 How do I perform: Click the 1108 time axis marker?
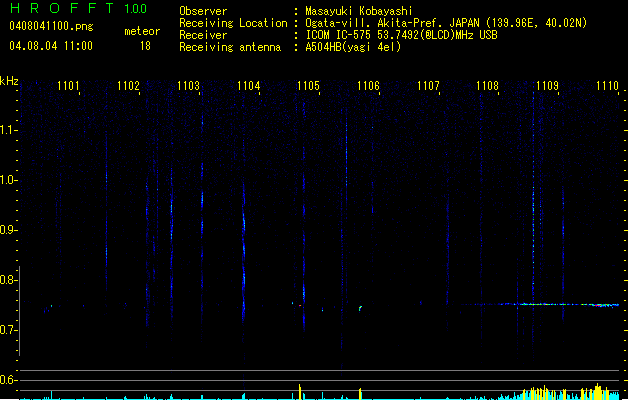487,86
